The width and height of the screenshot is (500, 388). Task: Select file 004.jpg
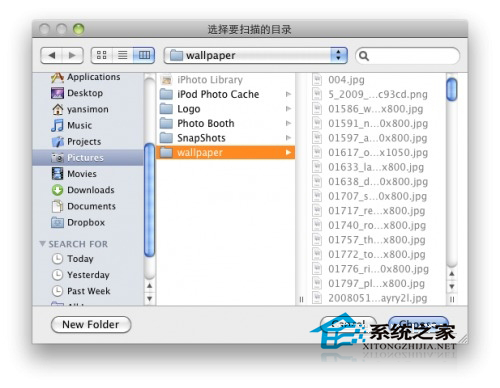point(376,80)
